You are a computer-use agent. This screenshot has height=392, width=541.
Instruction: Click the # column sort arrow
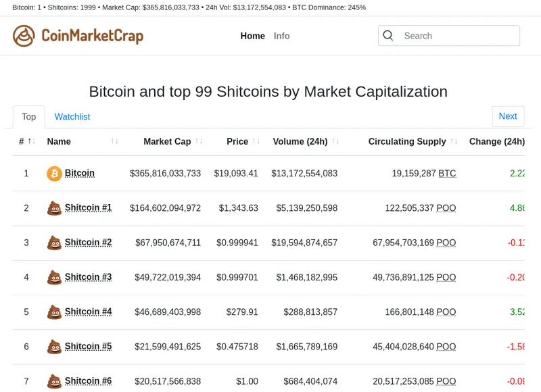click(30, 141)
